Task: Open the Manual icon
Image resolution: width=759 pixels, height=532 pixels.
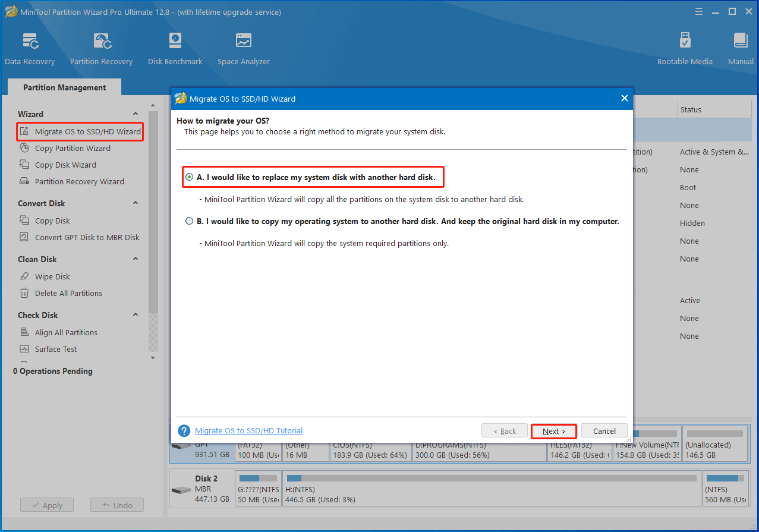Action: click(741, 49)
